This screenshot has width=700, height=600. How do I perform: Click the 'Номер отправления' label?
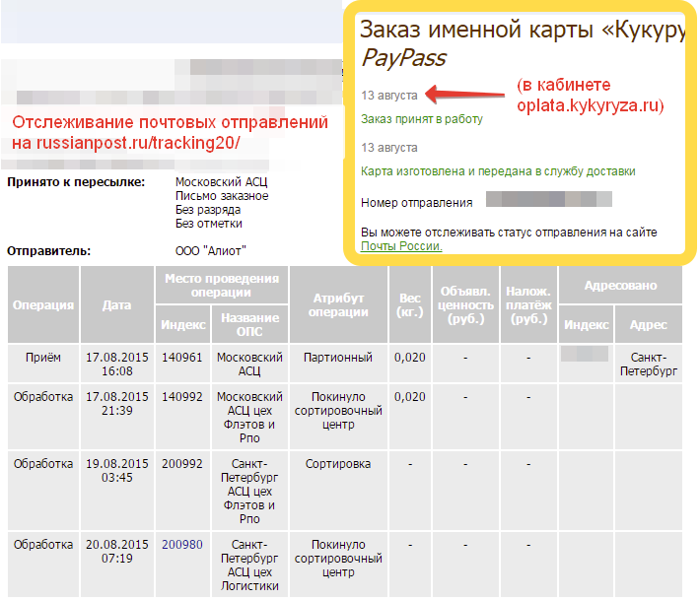(416, 203)
